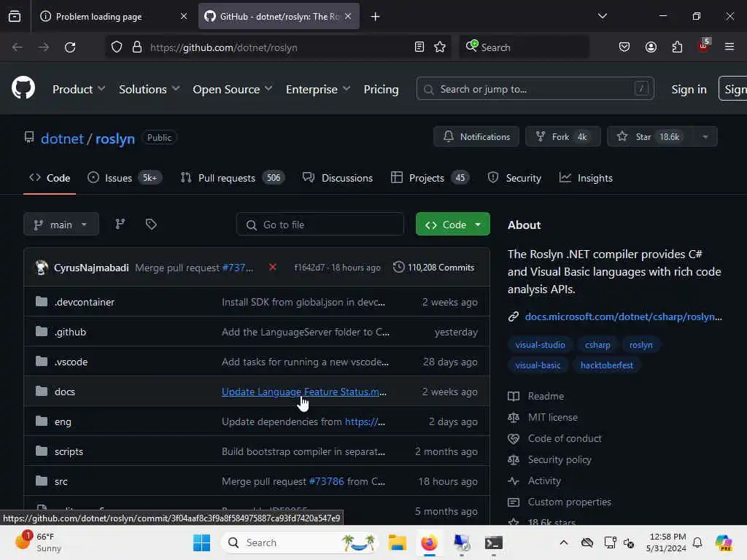Open Firefox tracking protection shield icon
The height and width of the screenshot is (560, 747).
coord(117,47)
